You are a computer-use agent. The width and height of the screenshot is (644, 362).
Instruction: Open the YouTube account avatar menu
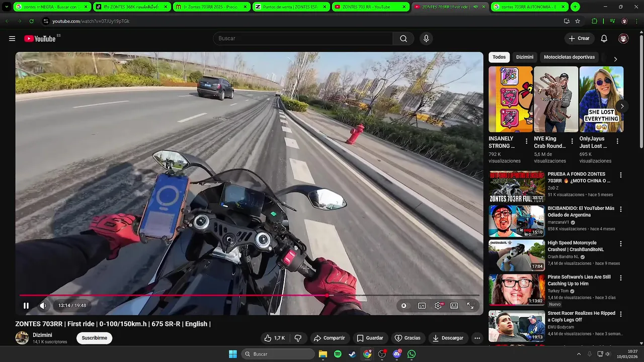pos(623,39)
